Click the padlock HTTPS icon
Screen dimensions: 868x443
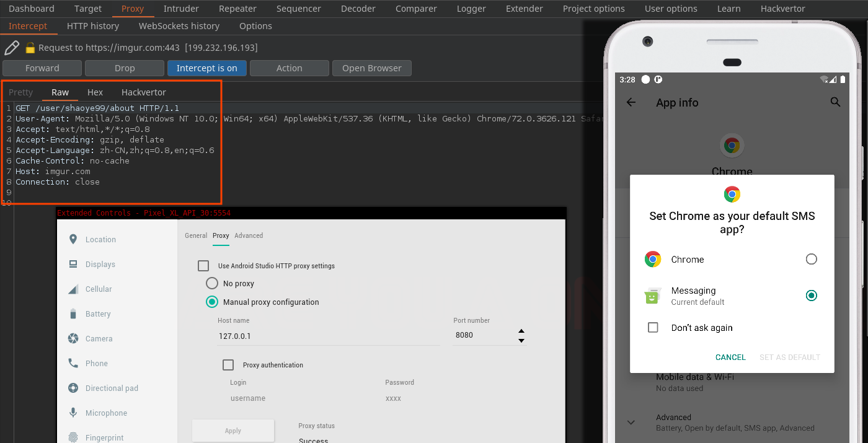30,48
